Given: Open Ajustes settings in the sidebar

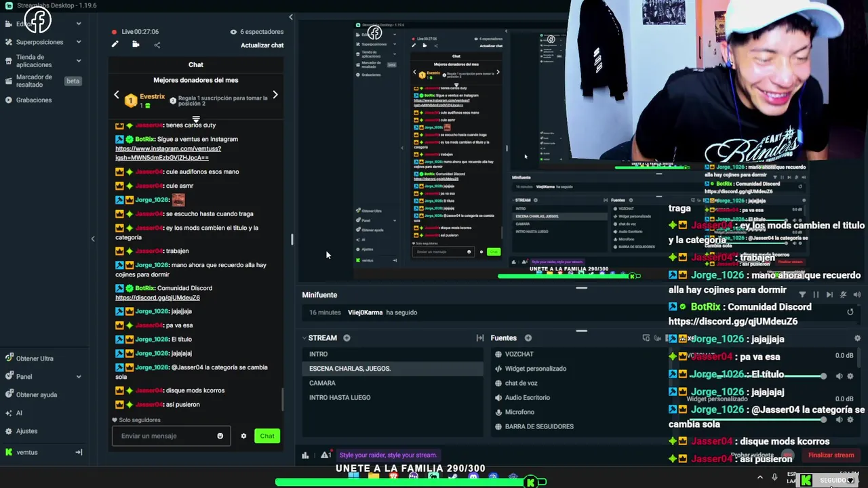Looking at the screenshot, I should pyautogui.click(x=21, y=431).
